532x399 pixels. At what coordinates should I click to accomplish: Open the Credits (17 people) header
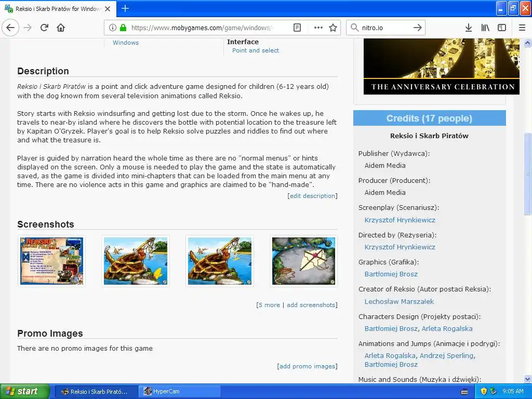[429, 118]
